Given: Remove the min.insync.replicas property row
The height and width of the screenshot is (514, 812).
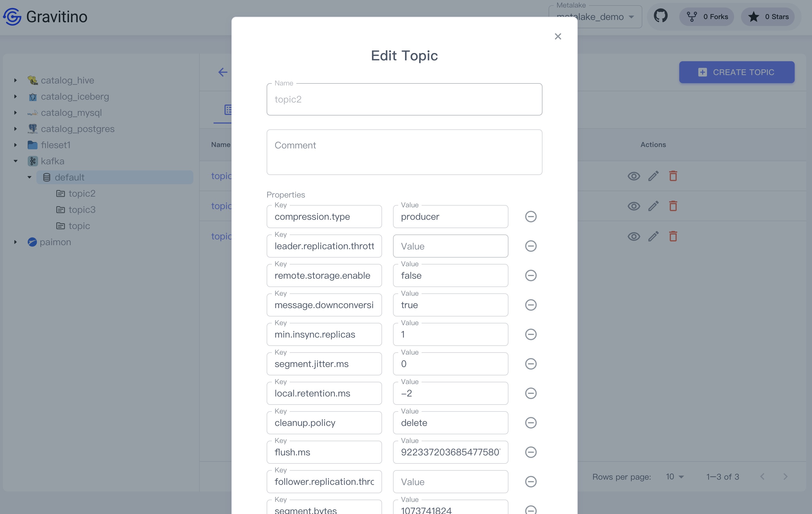Looking at the screenshot, I should tap(530, 334).
